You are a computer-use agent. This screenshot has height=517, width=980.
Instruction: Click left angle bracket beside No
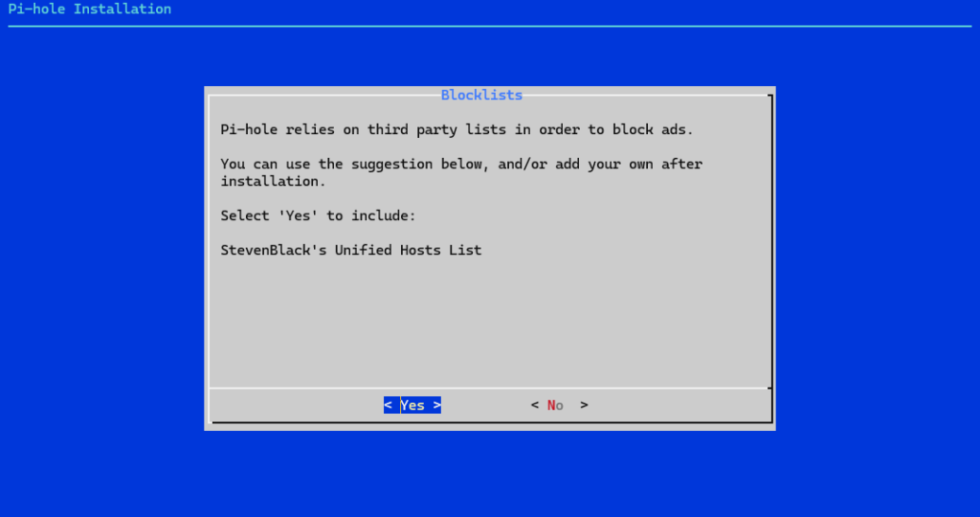click(x=535, y=405)
